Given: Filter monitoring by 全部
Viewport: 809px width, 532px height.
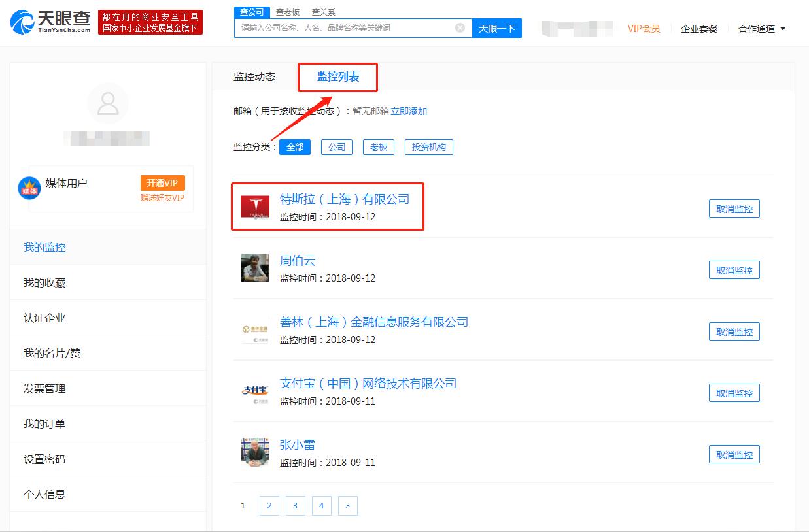Looking at the screenshot, I should tap(295, 147).
